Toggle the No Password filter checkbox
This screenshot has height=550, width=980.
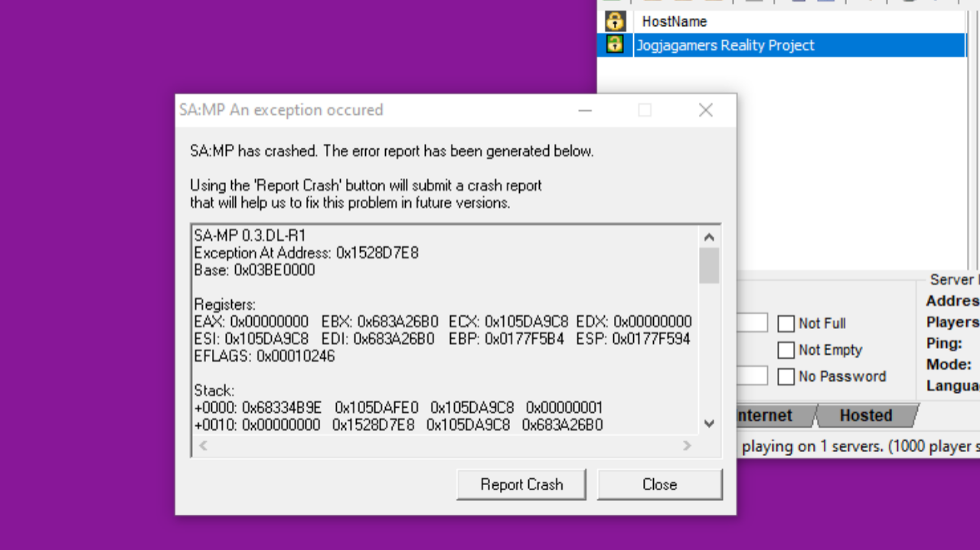click(x=786, y=376)
